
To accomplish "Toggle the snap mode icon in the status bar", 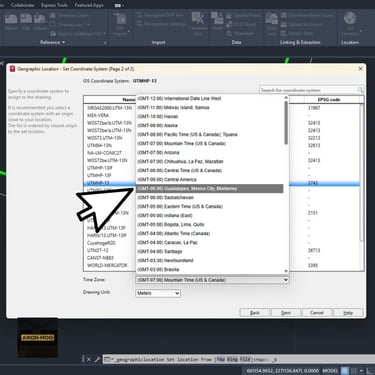I will coord(354,371).
